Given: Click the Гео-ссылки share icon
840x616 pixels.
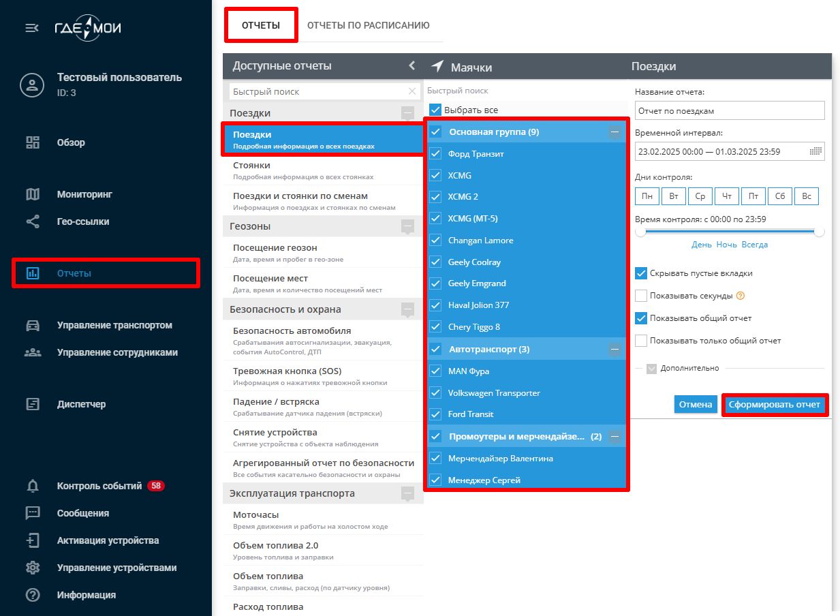Looking at the screenshot, I should coord(32,221).
